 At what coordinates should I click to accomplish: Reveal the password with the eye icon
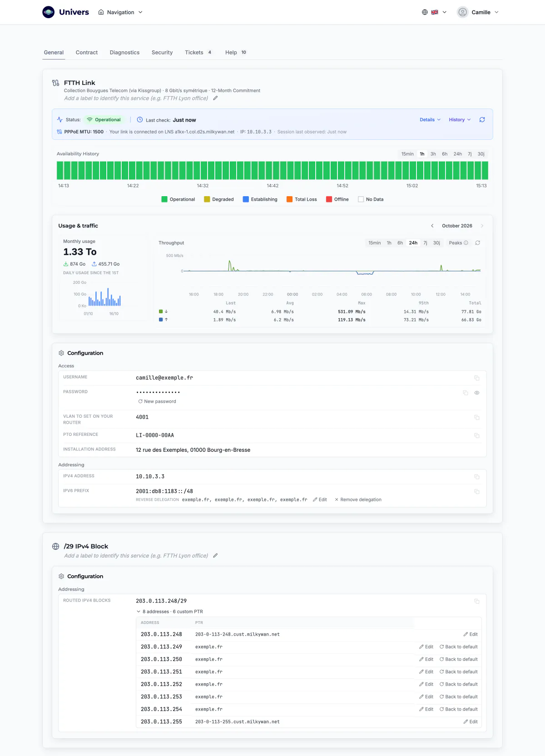(477, 393)
